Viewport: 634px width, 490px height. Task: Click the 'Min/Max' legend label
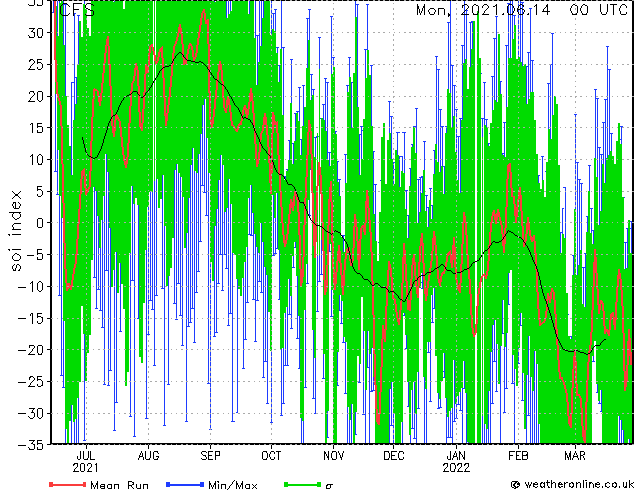233,485
